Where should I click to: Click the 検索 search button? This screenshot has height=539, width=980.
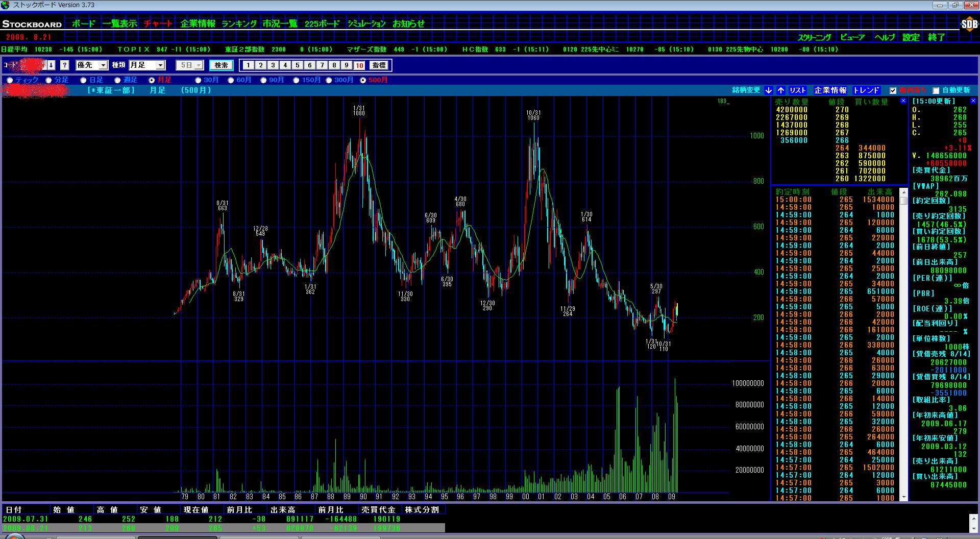click(221, 65)
